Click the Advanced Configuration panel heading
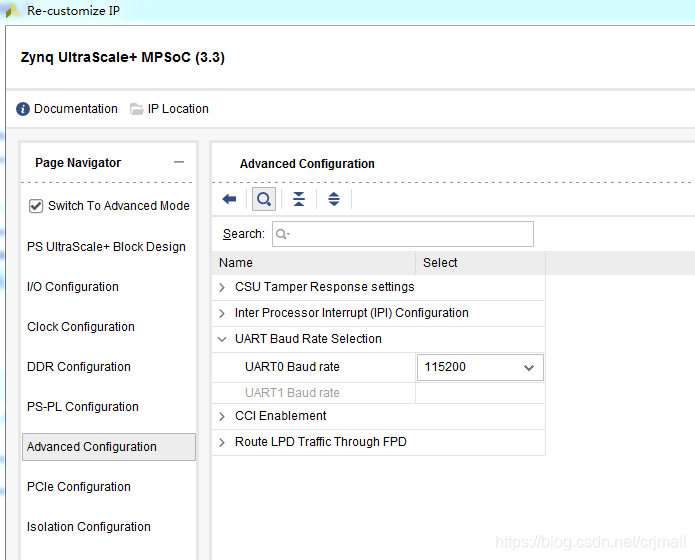This screenshot has height=560, width=695. tap(307, 164)
